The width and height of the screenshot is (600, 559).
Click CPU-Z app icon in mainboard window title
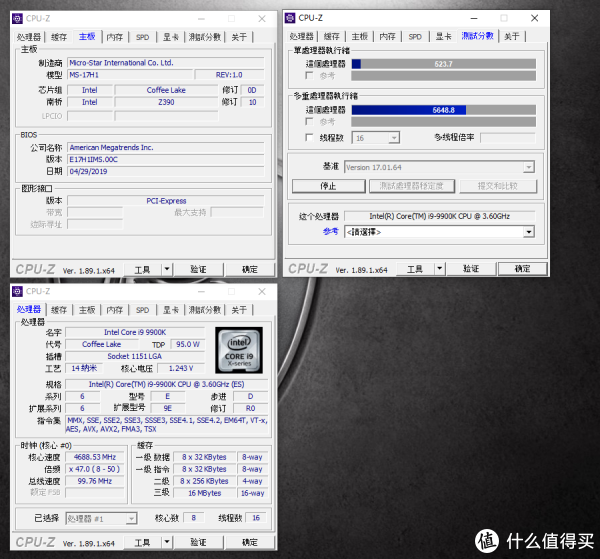coord(17,18)
